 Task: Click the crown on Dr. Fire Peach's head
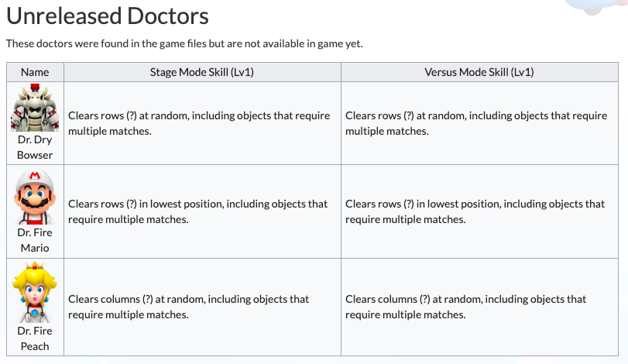pos(35,266)
